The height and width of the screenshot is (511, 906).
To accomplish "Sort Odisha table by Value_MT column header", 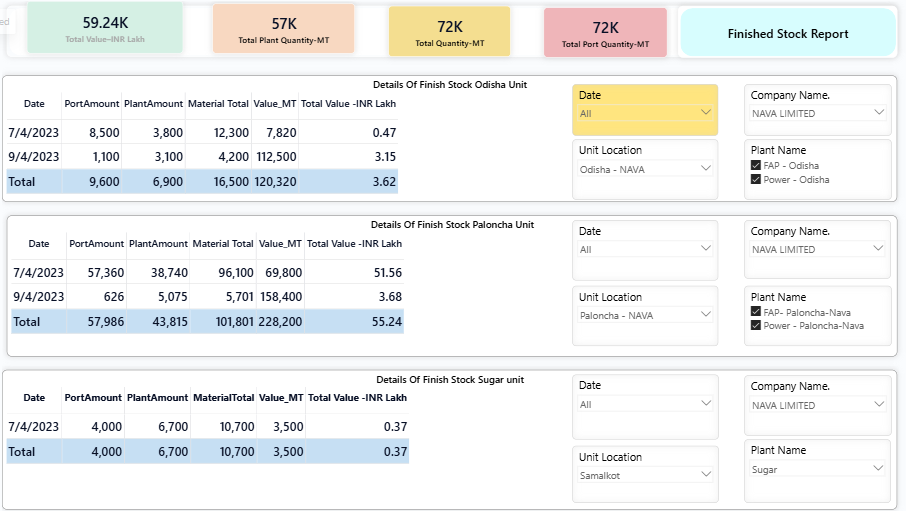I will click(x=275, y=103).
